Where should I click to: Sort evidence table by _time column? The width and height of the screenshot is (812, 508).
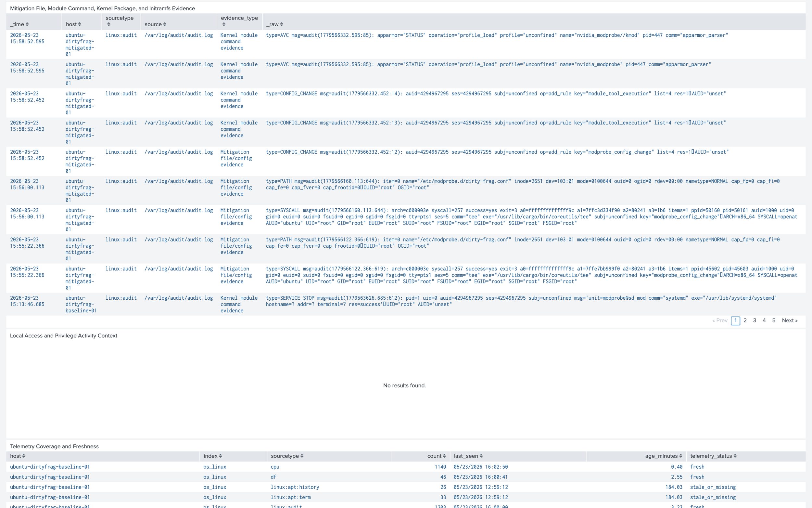(x=19, y=24)
